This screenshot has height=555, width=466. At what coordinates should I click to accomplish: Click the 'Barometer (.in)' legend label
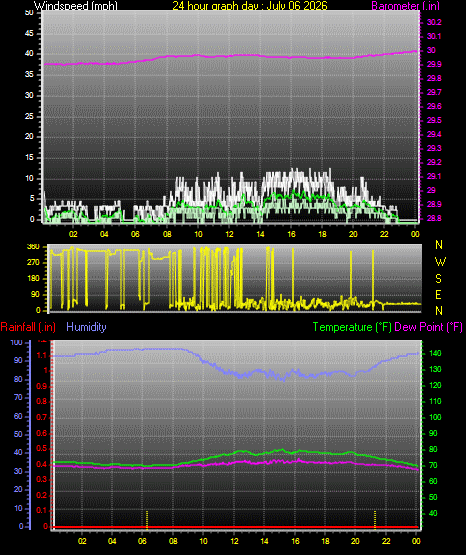(x=405, y=6)
